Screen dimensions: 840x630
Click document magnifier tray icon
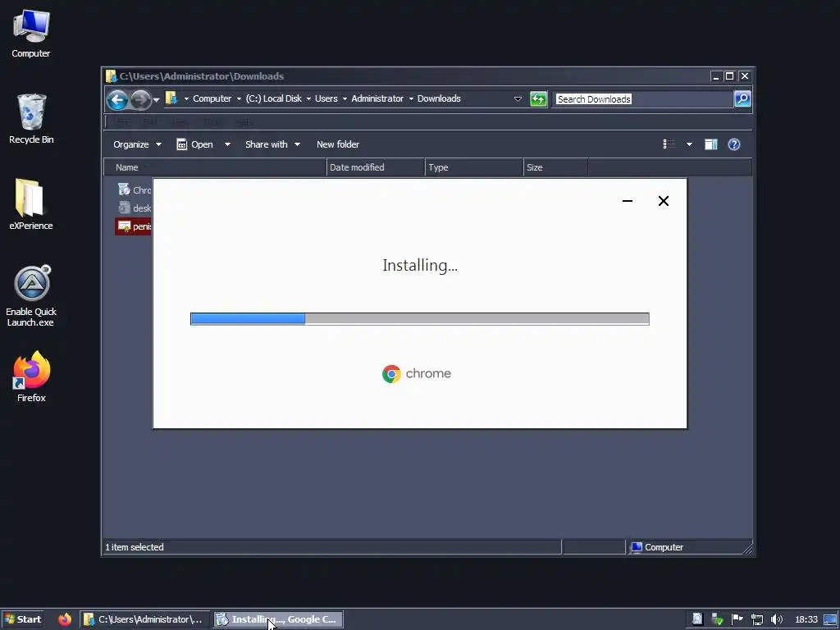click(x=697, y=619)
